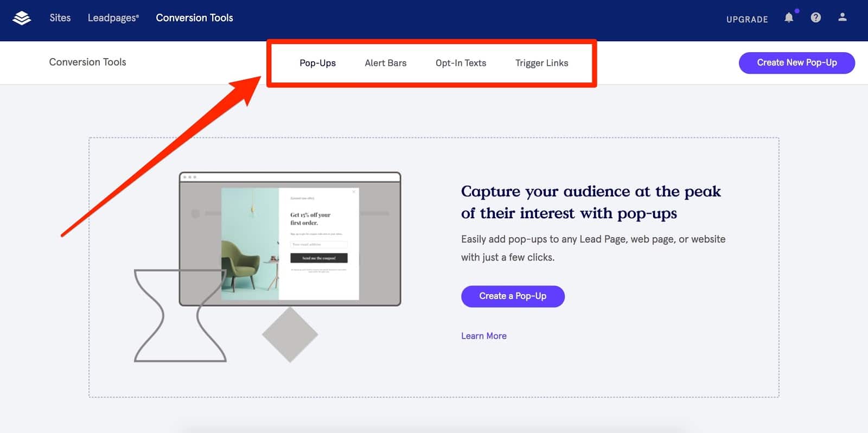868x433 pixels.
Task: Click the Leadpages stacked layers logo
Action: pos(22,18)
